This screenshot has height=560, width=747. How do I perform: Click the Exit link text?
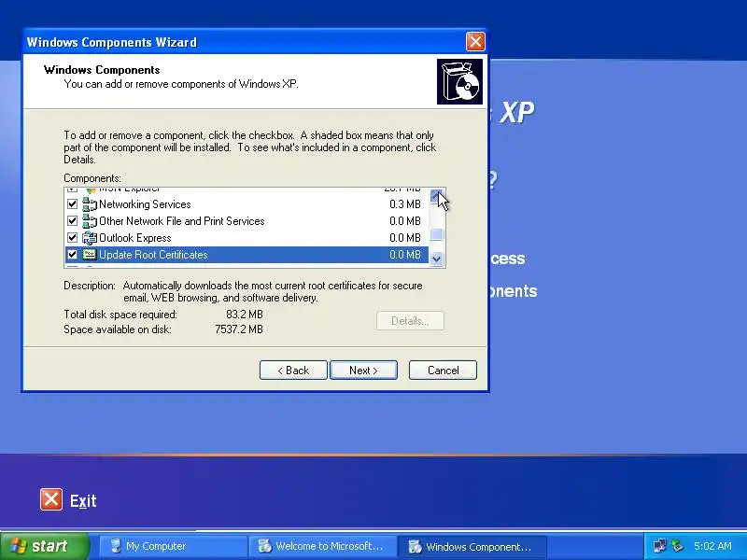pos(83,500)
